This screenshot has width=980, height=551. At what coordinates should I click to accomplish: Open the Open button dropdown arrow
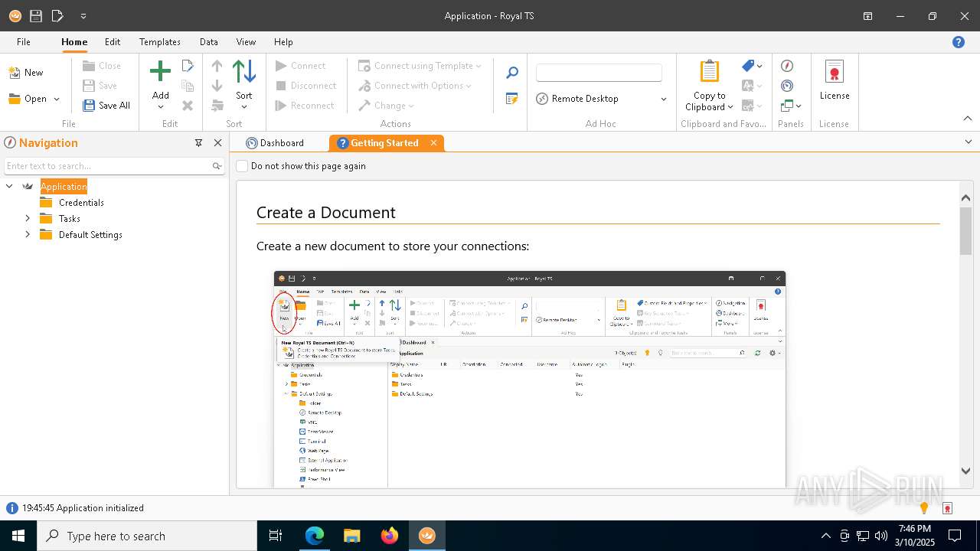(x=57, y=99)
